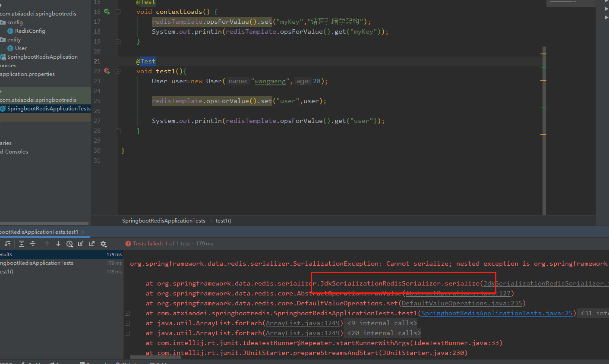Click the sort tests toolbar icon
Viewport: 609px width, 364px height.
pyautogui.click(x=7, y=244)
